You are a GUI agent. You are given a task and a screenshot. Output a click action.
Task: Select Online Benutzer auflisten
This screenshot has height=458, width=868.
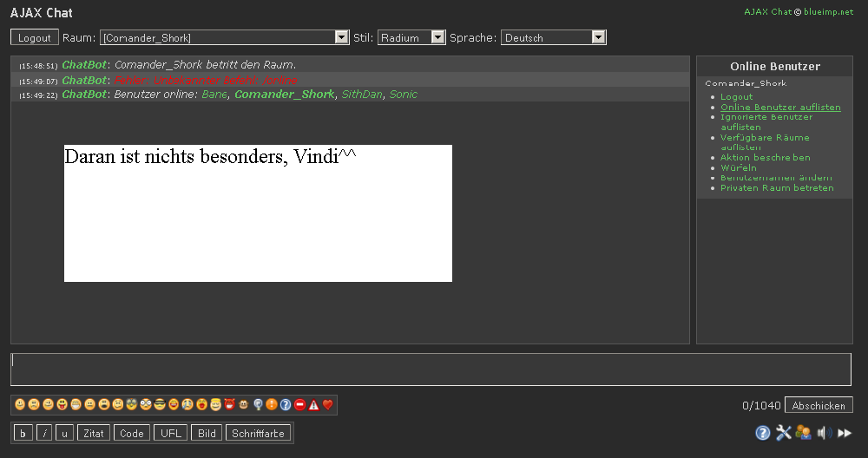coord(780,108)
